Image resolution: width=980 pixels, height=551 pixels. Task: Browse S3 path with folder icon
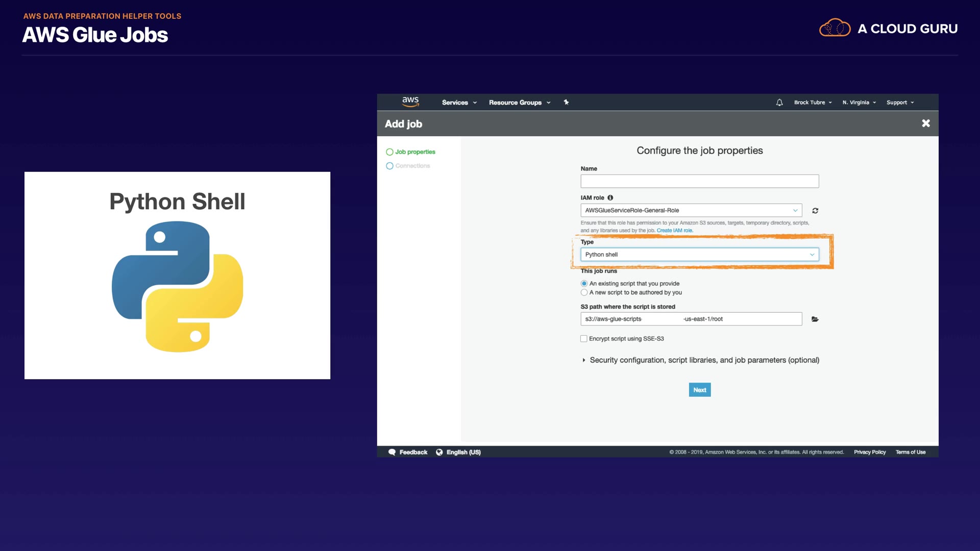click(815, 319)
